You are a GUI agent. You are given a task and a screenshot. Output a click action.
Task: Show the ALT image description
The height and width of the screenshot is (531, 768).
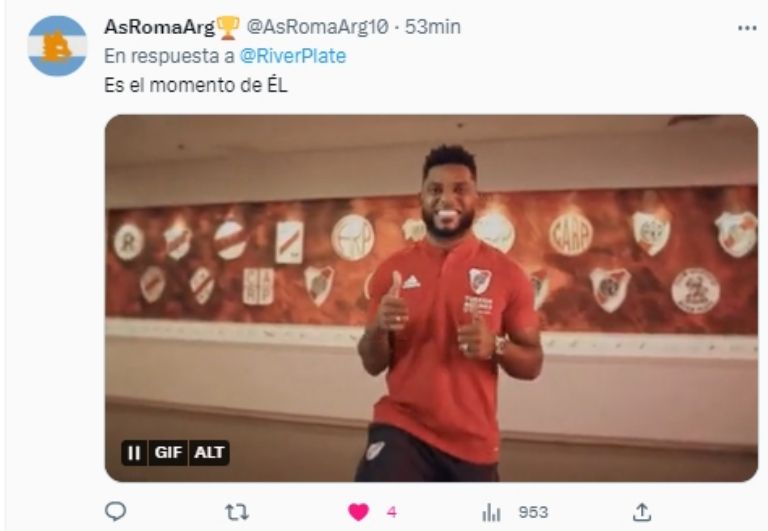click(x=209, y=452)
